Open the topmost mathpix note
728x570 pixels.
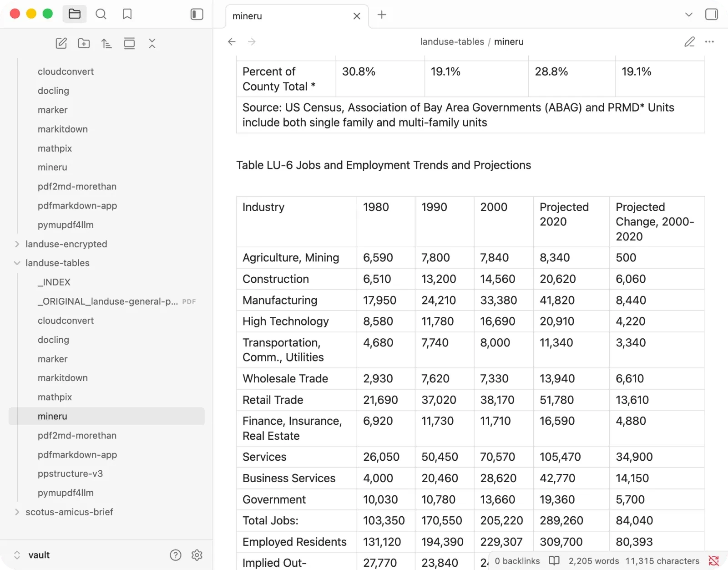tap(55, 148)
